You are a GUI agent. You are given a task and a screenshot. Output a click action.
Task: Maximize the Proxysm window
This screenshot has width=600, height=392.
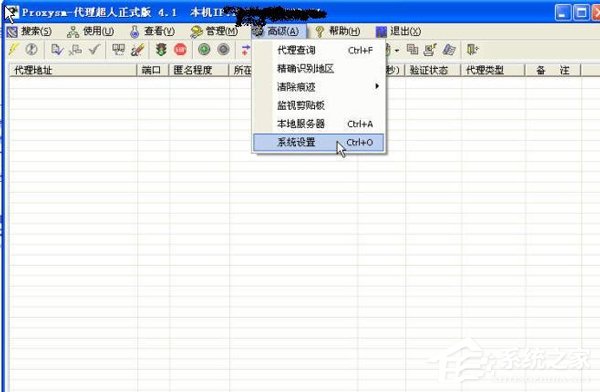(581, 13)
